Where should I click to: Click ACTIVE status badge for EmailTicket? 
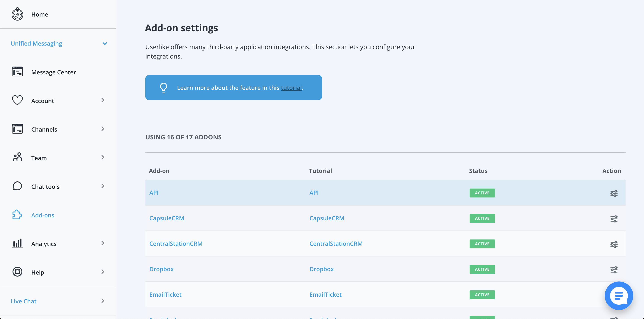point(482,295)
